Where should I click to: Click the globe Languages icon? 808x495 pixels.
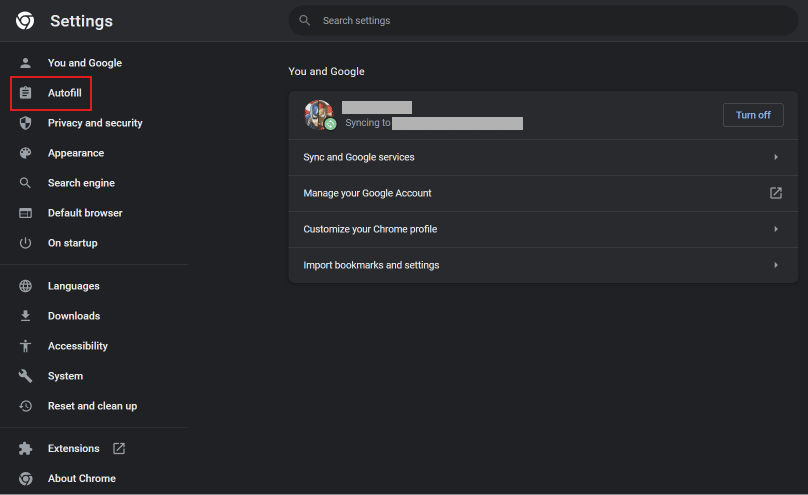pyautogui.click(x=25, y=286)
